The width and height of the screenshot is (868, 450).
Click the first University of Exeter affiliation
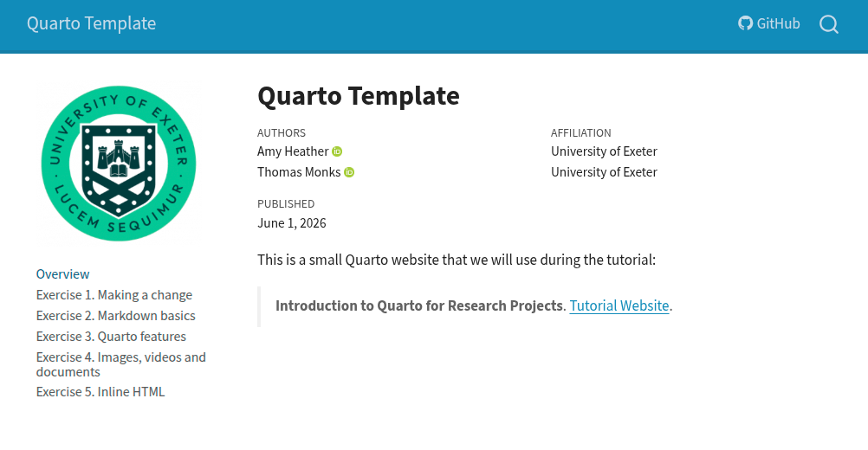[x=604, y=151]
